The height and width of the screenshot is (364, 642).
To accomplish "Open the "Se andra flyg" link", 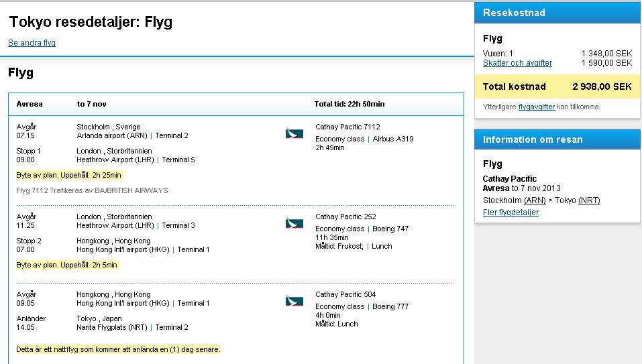I will tap(32, 43).
